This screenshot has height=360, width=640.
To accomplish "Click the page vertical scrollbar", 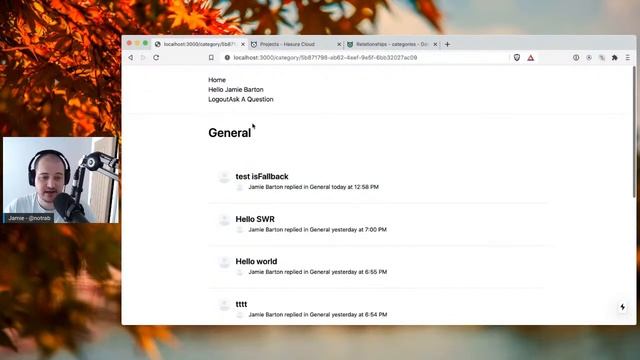I will click(x=633, y=133).
